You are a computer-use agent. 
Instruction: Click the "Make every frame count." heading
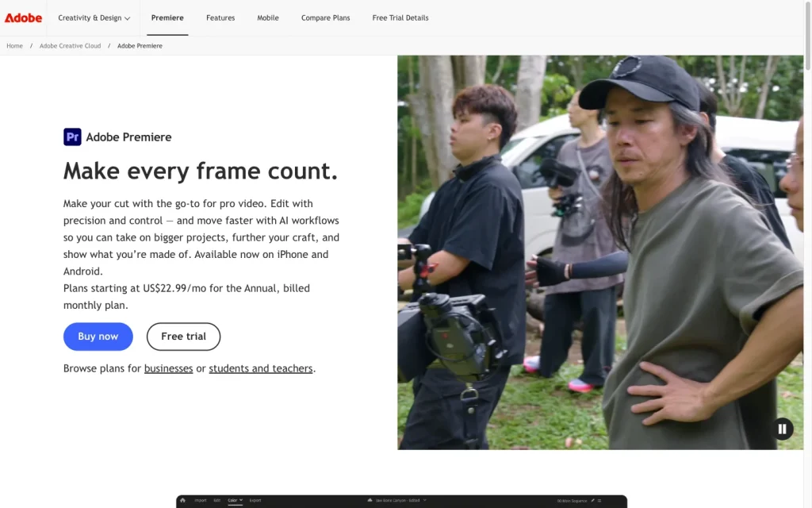tap(201, 171)
